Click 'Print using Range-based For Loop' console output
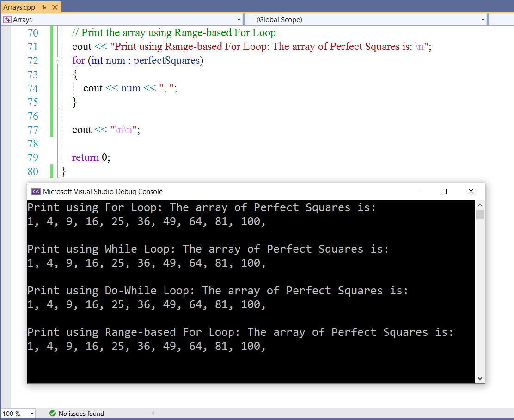Screen dimensions: 514x420 pyautogui.click(x=241, y=332)
